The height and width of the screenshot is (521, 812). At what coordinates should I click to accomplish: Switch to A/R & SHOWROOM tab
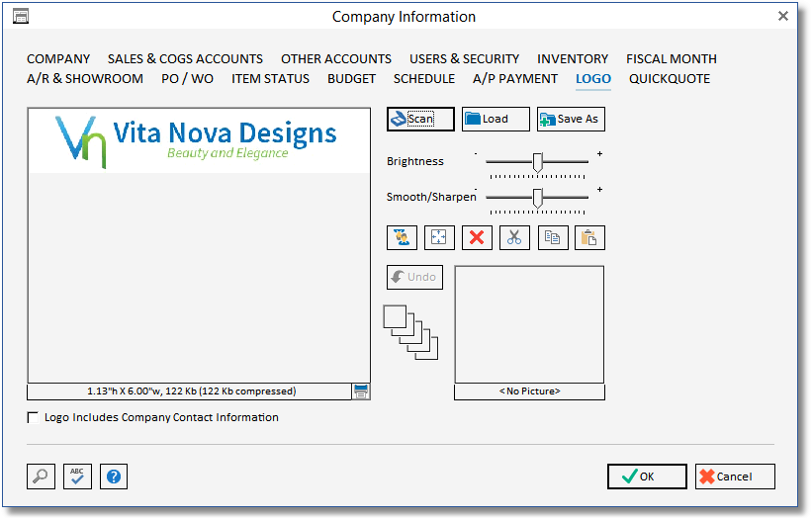coord(85,79)
